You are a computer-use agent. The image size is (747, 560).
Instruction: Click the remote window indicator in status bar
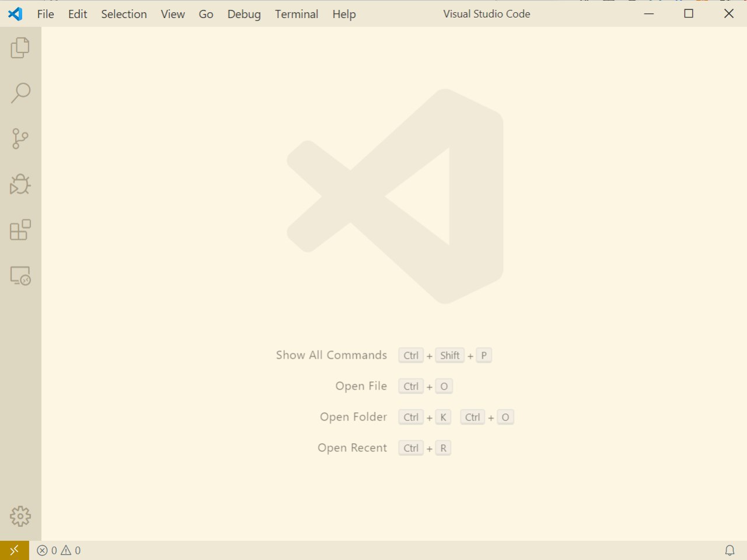pyautogui.click(x=15, y=550)
